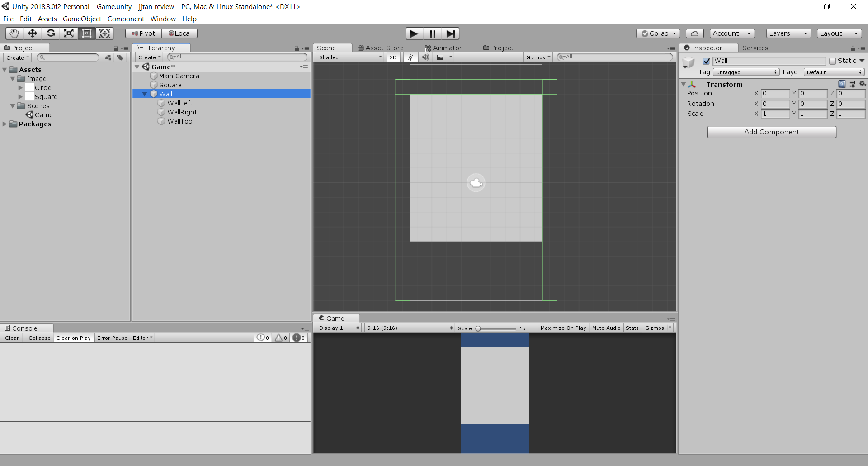The image size is (868, 466).
Task: Toggle console error message count
Action: 299,338
